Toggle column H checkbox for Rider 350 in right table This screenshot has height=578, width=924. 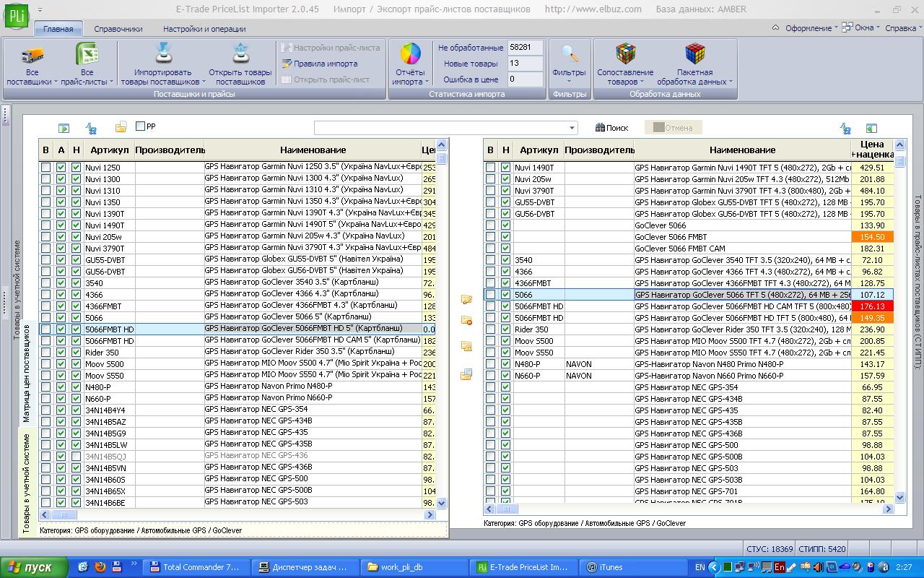pos(506,329)
